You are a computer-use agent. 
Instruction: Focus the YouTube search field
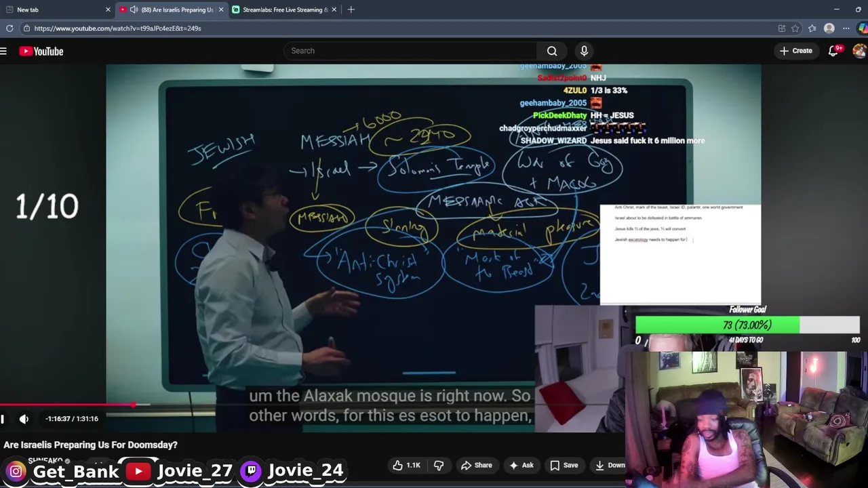[410, 51]
